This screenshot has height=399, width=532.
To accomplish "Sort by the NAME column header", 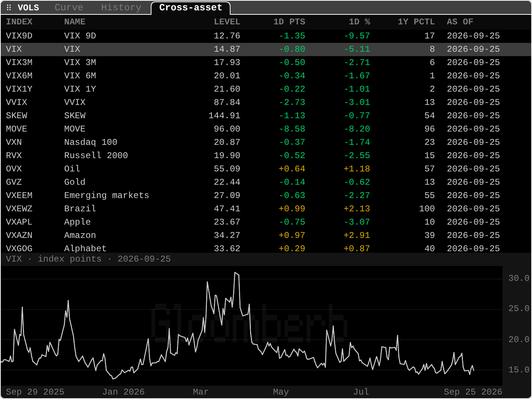I will pyautogui.click(x=75, y=22).
